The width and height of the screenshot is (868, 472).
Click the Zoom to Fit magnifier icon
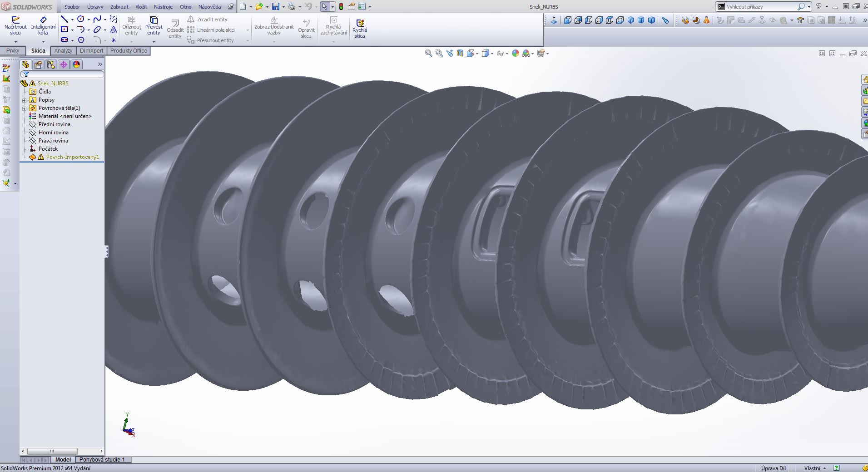(428, 54)
